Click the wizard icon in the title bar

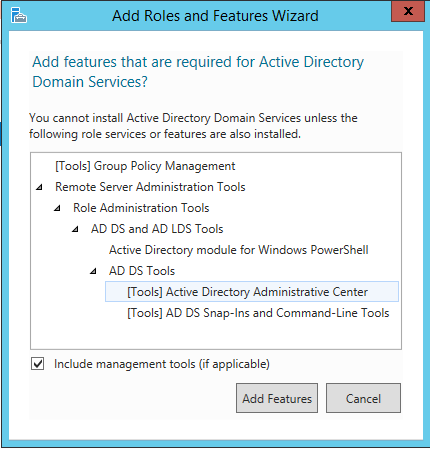coord(19,15)
